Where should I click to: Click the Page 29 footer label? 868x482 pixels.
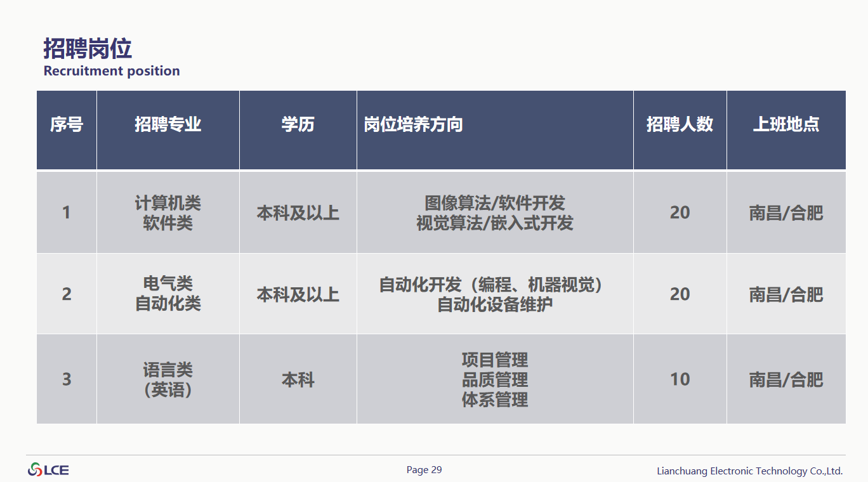pos(424,470)
